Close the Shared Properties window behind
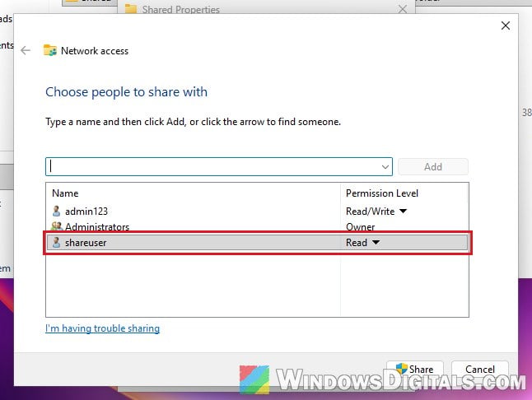532x400 pixels. tap(403, 9)
